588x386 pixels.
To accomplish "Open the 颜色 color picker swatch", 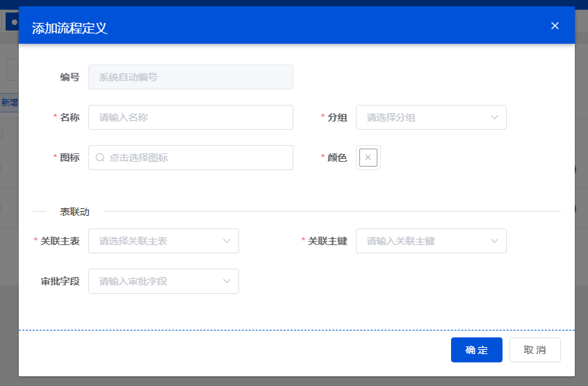I will click(368, 158).
